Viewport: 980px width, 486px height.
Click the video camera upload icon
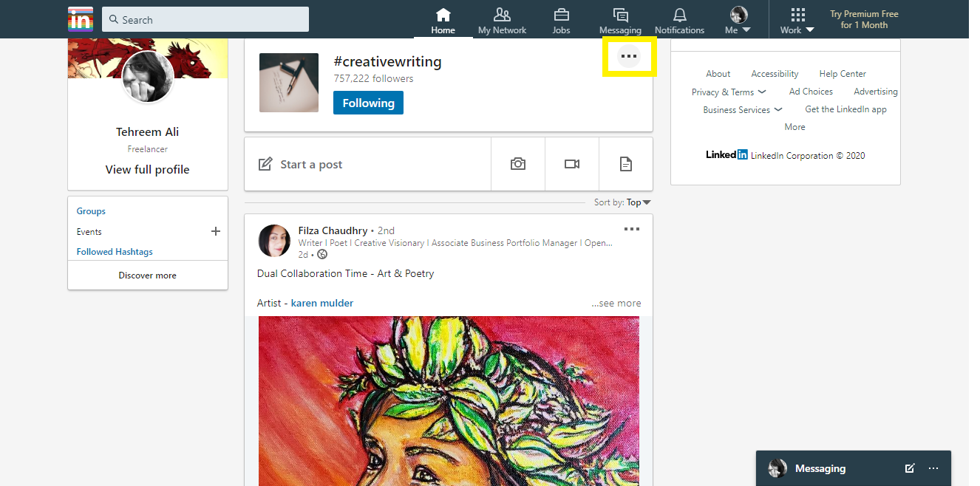tap(572, 164)
